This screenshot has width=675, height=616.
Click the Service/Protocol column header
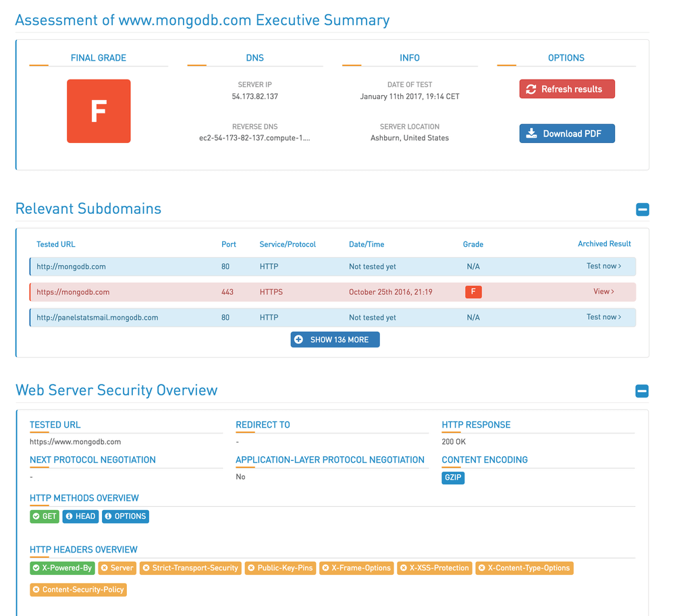[288, 244]
